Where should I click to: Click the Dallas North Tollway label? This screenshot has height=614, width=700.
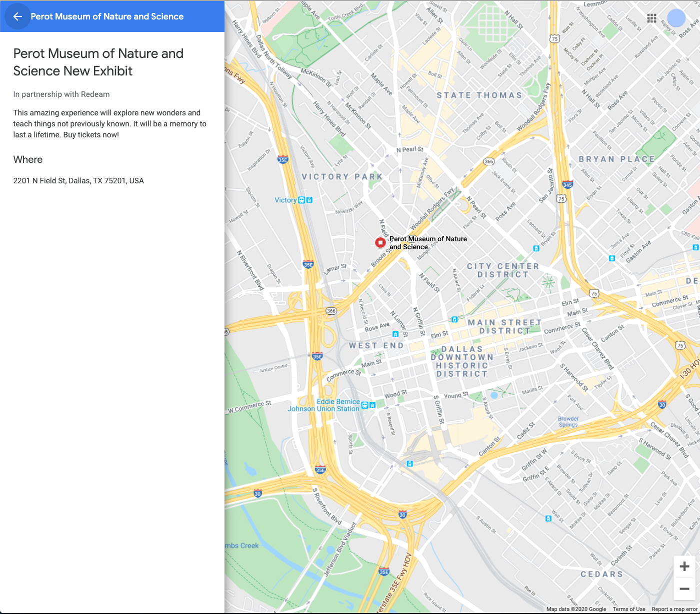pyautogui.click(x=273, y=56)
